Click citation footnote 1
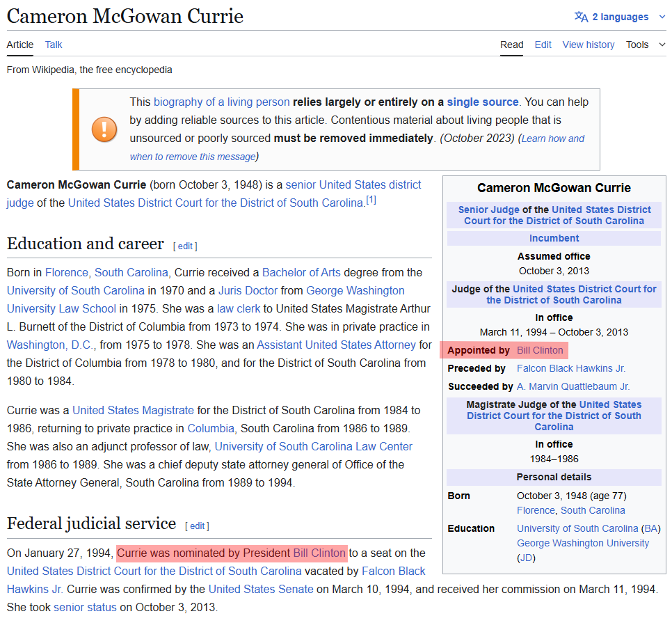Viewport: 672px width, 623px height. click(371, 200)
